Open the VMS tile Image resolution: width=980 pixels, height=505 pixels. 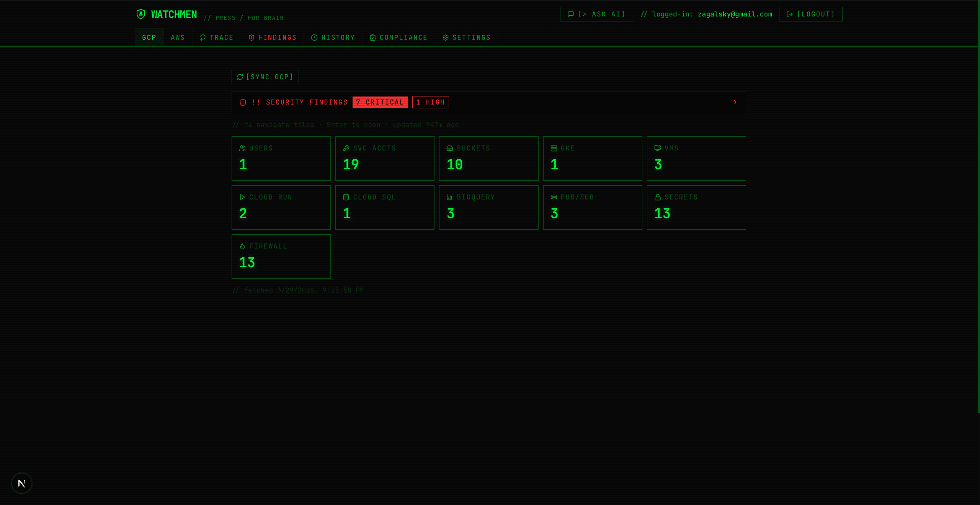pos(696,159)
